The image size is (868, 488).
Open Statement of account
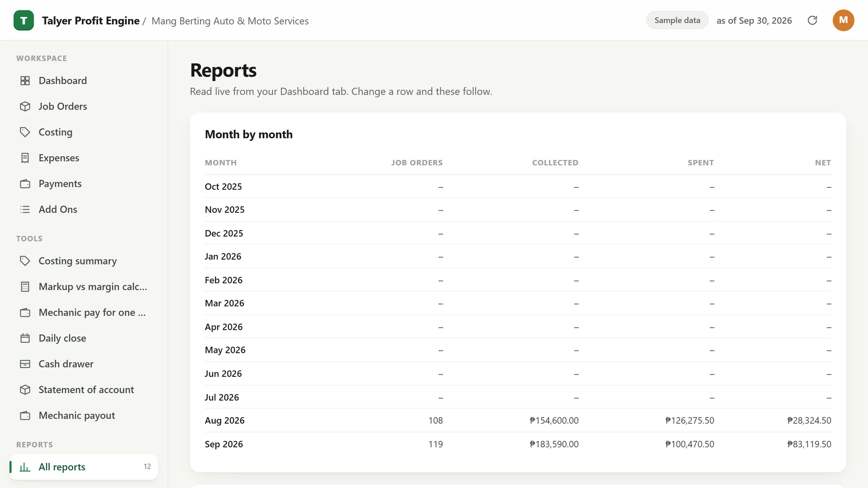[x=84, y=389]
